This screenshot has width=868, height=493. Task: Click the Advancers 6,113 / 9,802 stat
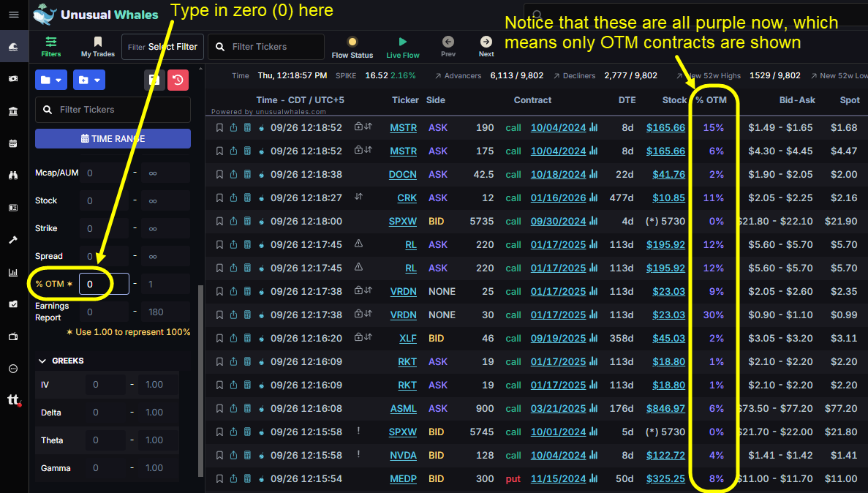coord(488,75)
